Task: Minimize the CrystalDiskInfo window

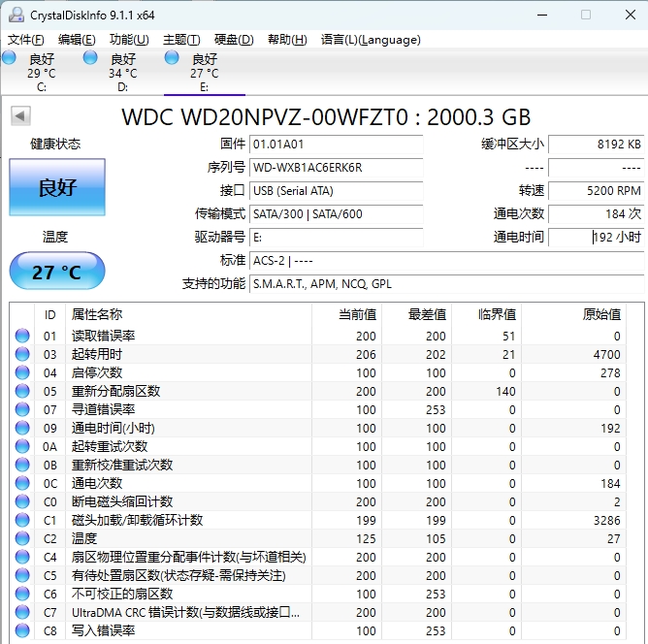Action: tap(542, 15)
